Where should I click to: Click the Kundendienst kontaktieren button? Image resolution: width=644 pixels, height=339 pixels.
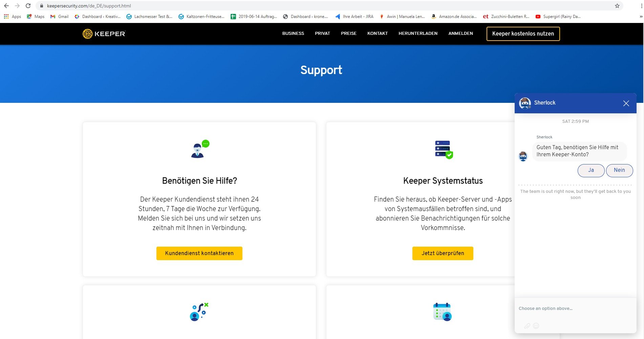click(199, 253)
